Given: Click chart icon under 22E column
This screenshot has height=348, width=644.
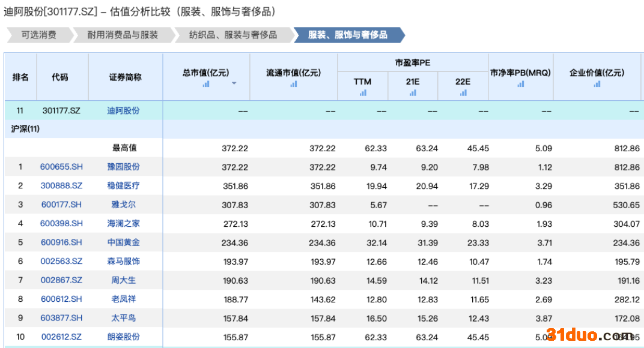Looking at the screenshot, I should (463, 92).
